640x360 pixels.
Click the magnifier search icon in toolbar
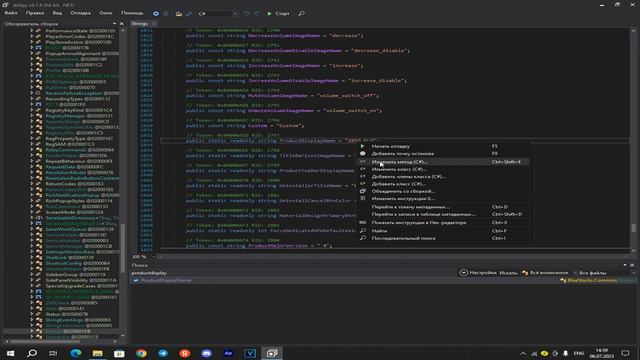(302, 13)
